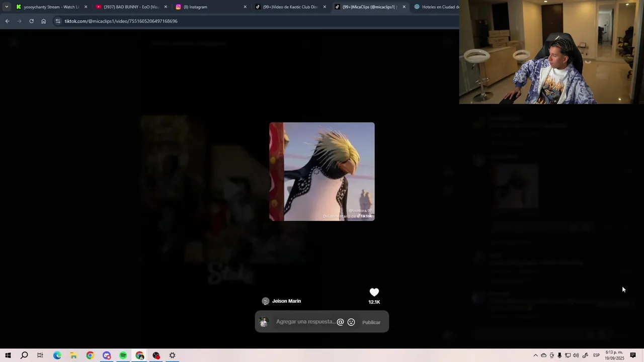The width and height of the screenshot is (644, 362).
Task: Click the microphone tray icon
Action: pos(559,355)
